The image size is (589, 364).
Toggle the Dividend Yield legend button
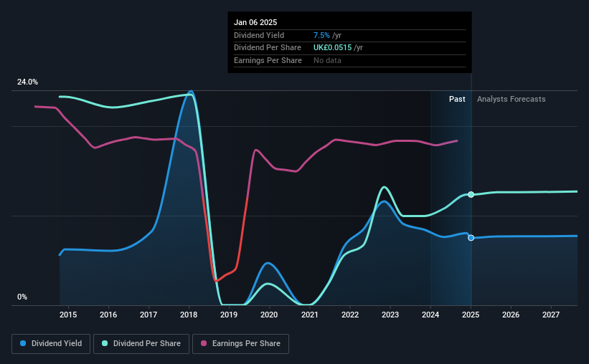click(51, 344)
